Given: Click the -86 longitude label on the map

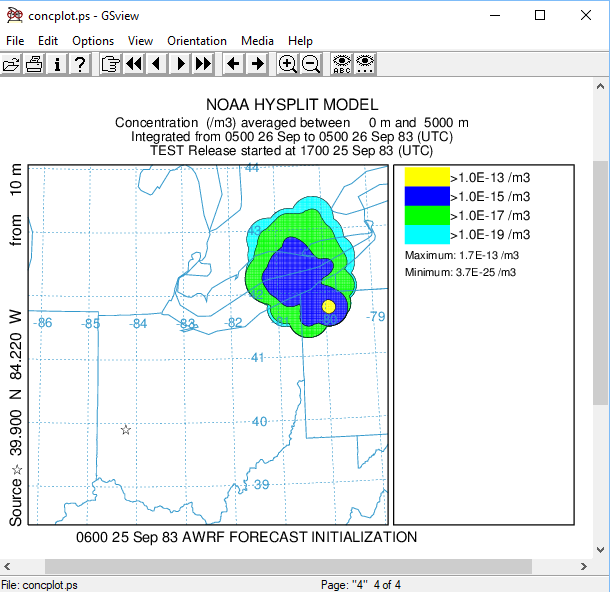Looking at the screenshot, I should click(x=42, y=322).
